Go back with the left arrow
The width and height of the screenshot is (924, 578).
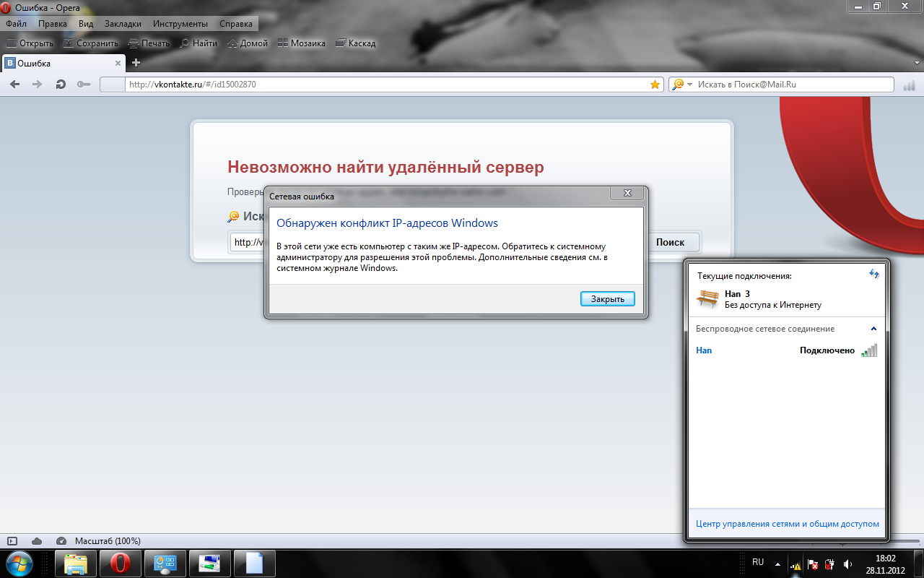[15, 85]
